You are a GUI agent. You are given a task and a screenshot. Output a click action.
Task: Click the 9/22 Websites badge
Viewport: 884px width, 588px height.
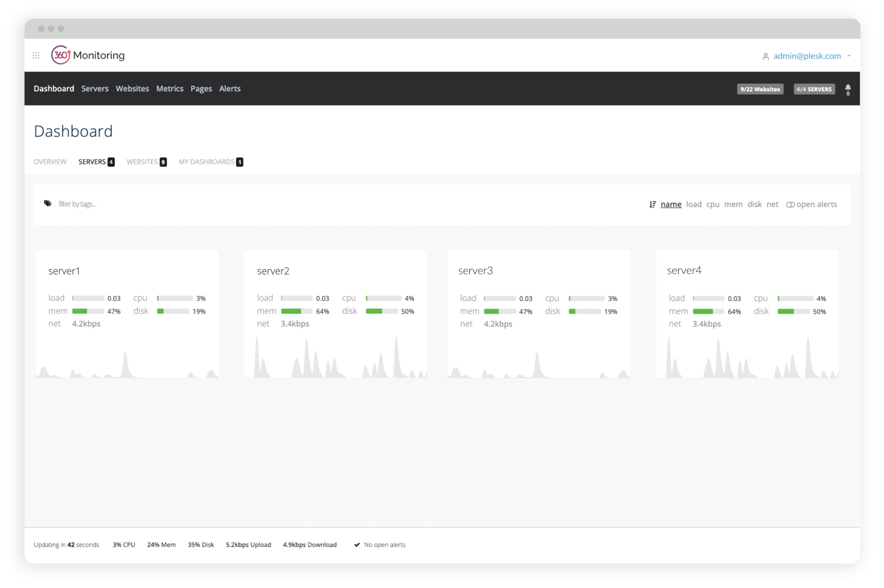[x=760, y=89]
